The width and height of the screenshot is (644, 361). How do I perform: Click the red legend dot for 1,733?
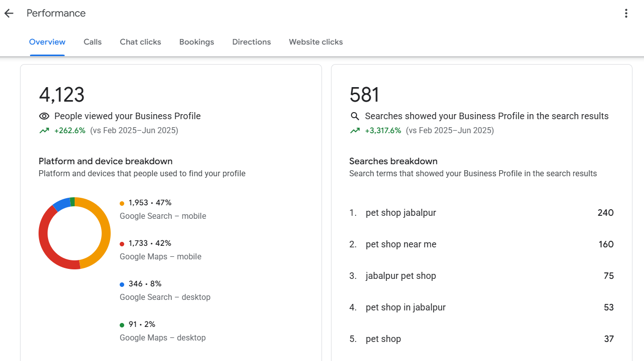click(x=122, y=244)
